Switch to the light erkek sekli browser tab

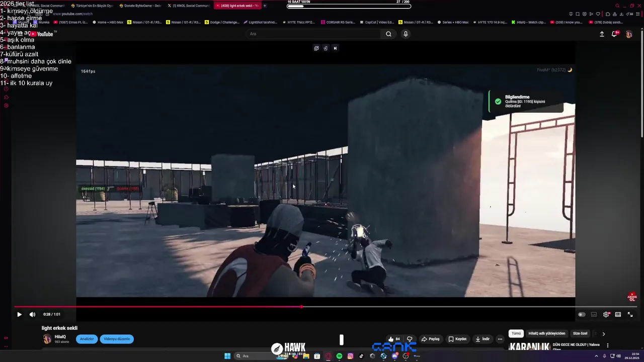click(x=237, y=6)
